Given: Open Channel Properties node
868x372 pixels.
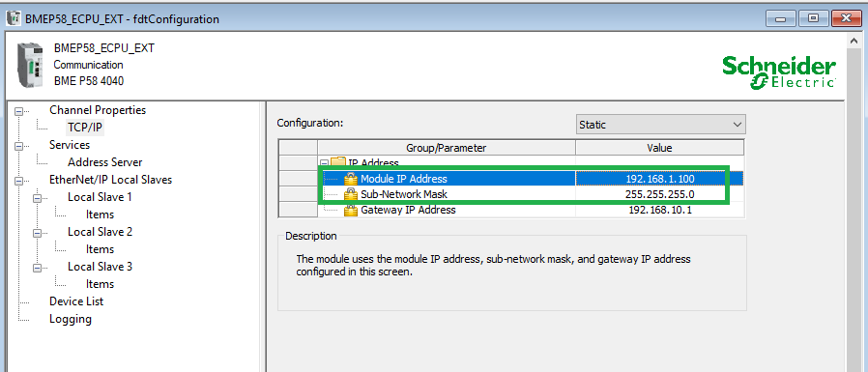Looking at the screenshot, I should [x=98, y=110].
